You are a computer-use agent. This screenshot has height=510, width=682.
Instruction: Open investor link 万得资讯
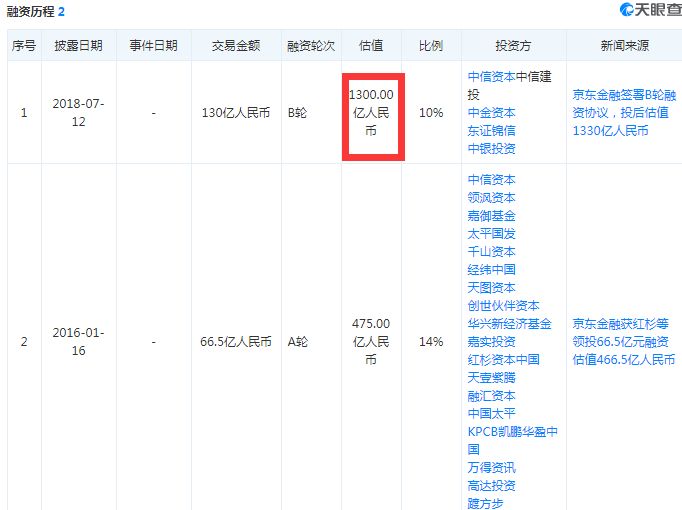pyautogui.click(x=491, y=467)
